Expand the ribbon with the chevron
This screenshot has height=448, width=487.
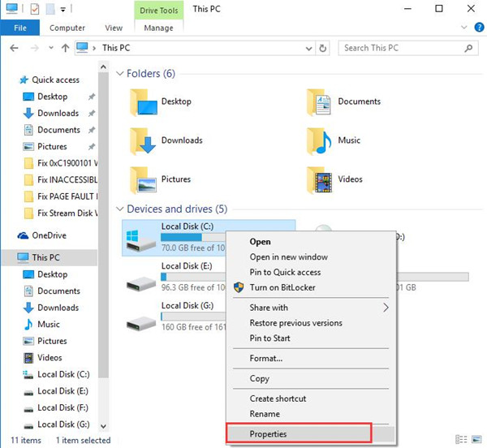tap(464, 28)
